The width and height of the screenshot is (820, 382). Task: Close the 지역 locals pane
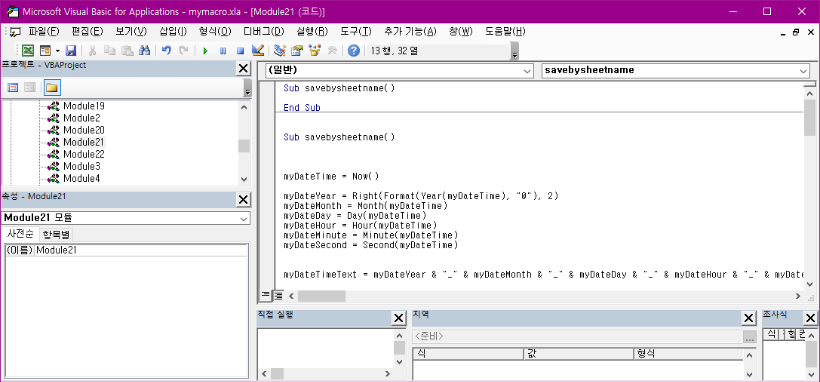(x=749, y=318)
